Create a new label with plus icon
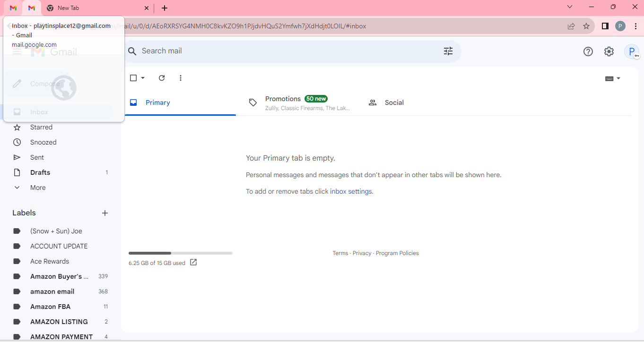 pyautogui.click(x=105, y=213)
